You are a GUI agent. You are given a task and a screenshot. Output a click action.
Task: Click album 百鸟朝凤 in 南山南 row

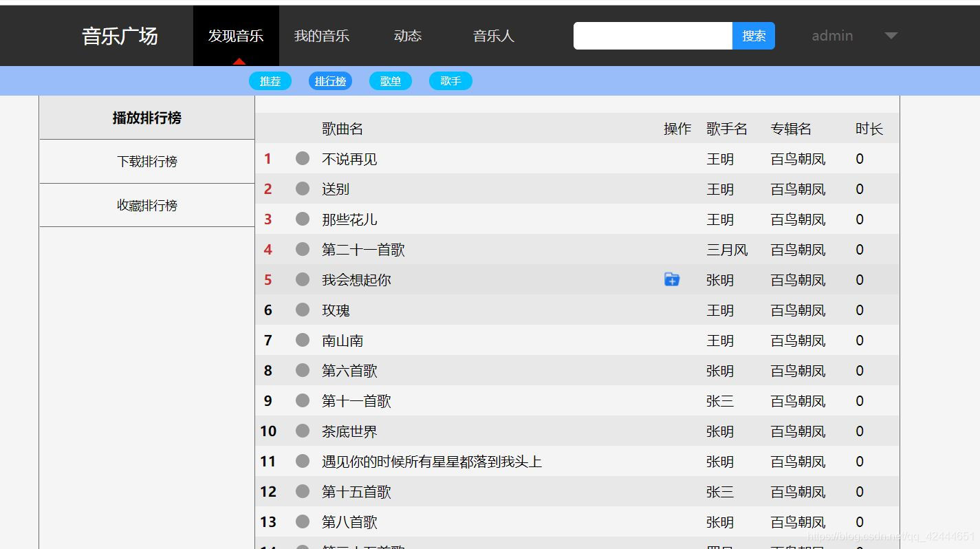pyautogui.click(x=798, y=341)
